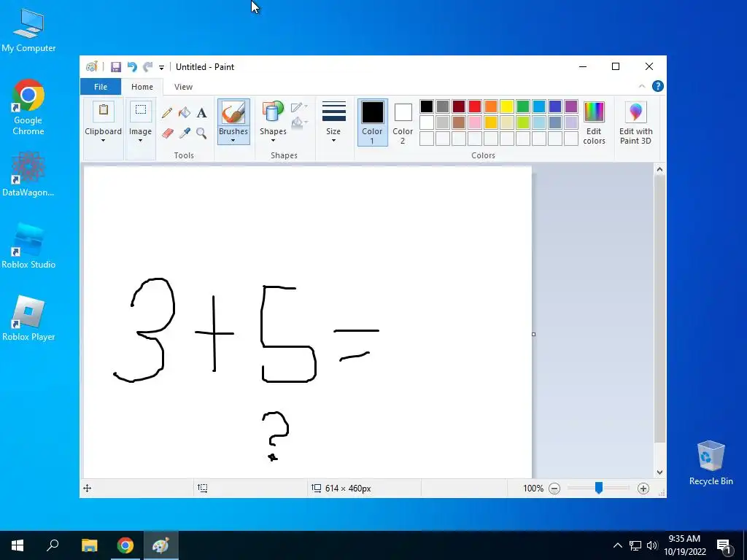This screenshot has height=560, width=747.
Task: Click the Brushes tool icon
Action: (233, 113)
